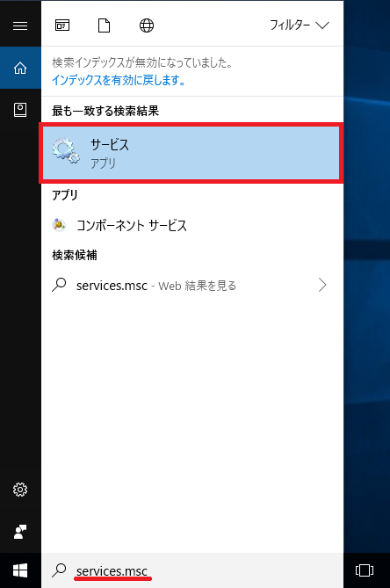Screen dimensions: 390x588
Task: Click the サービス gears icon
Action: 66,151
